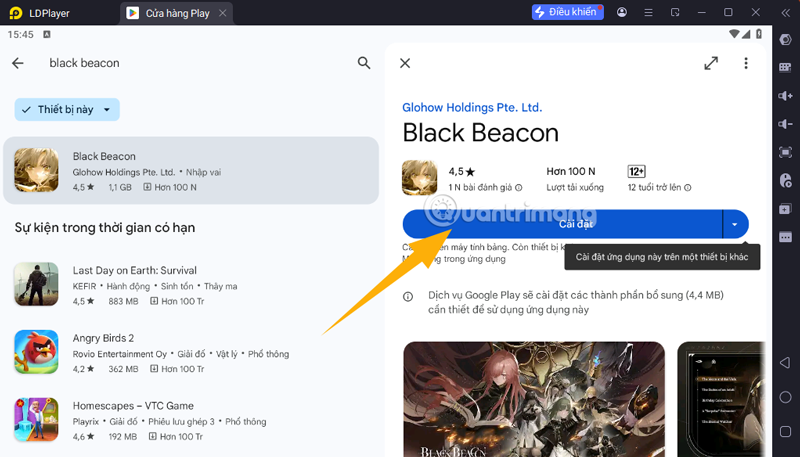Click info icon next to Dịch vụ Google Play
Viewport: 800px width, 457px height.
[x=408, y=296]
